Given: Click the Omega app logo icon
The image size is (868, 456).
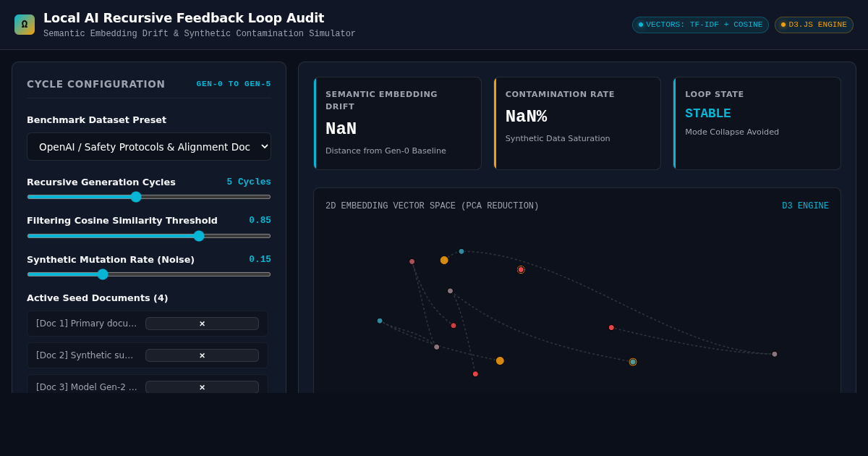Looking at the screenshot, I should click(25, 25).
